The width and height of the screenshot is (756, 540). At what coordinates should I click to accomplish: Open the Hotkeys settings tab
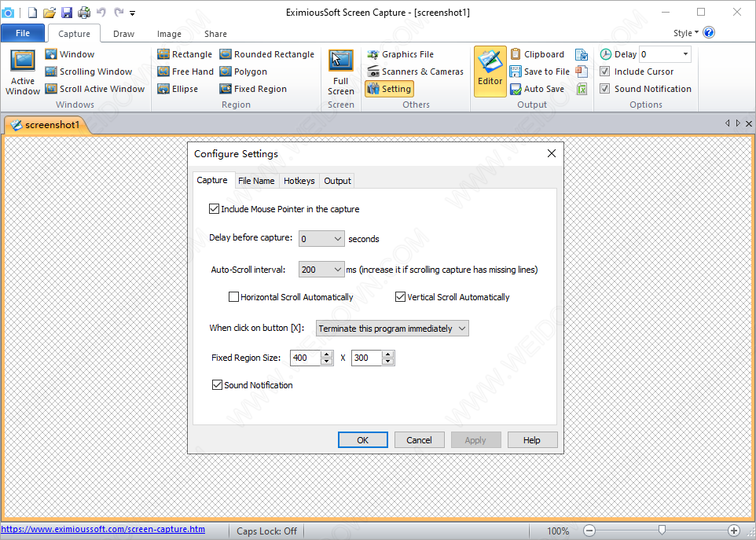tap(299, 181)
